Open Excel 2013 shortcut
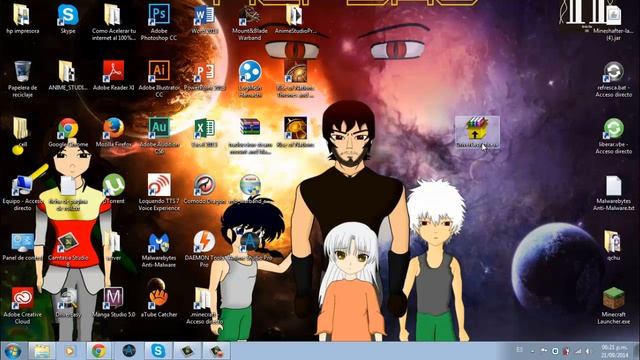 tap(204, 132)
